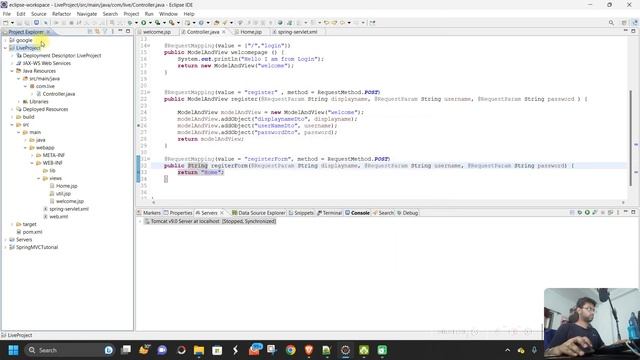Screen dimensions: 640x360
Task: Start the server in the Servers view toolbar
Action: point(587,213)
